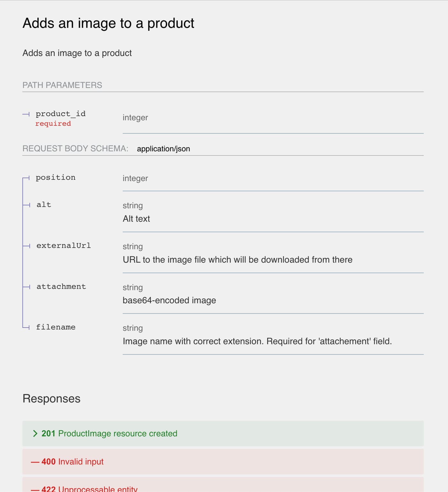Image resolution: width=448 pixels, height=492 pixels.
Task: Click the application/json content type
Action: [x=164, y=148]
